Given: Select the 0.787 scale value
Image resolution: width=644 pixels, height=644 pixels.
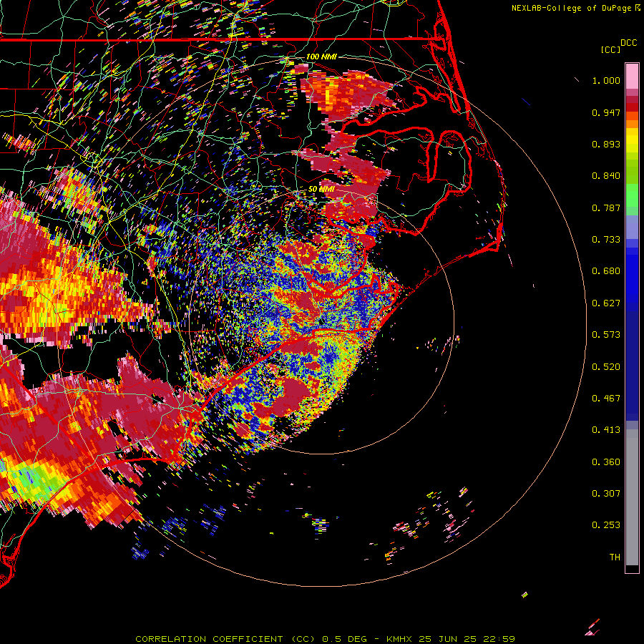Looking at the screenshot, I should (606, 208).
